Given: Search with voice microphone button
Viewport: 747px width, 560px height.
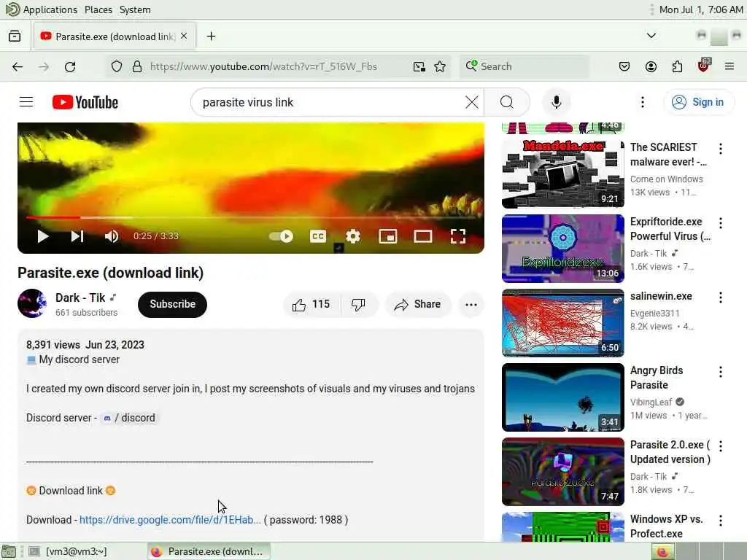Looking at the screenshot, I should [556, 102].
